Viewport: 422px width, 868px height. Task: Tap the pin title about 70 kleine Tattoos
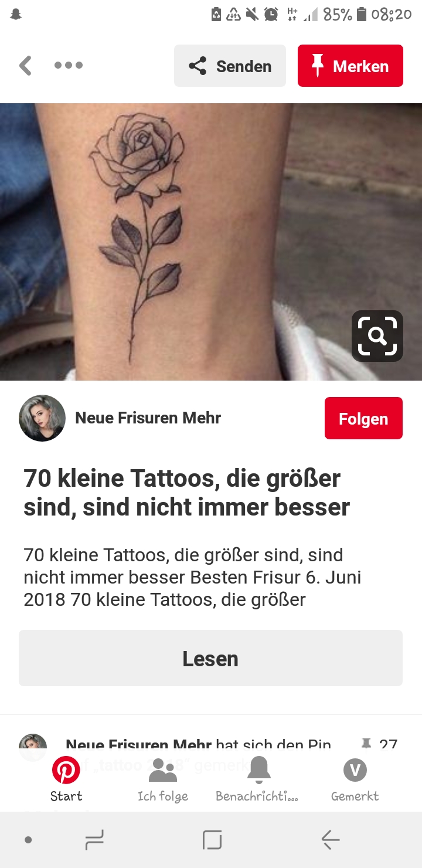187,493
